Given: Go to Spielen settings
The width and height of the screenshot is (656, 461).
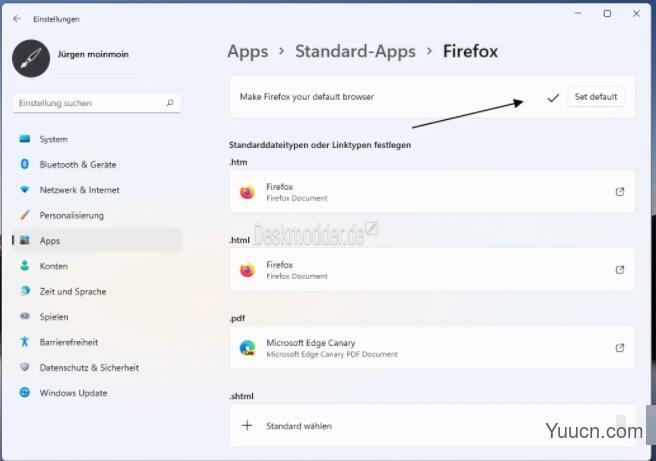Looking at the screenshot, I should [x=97, y=317].
